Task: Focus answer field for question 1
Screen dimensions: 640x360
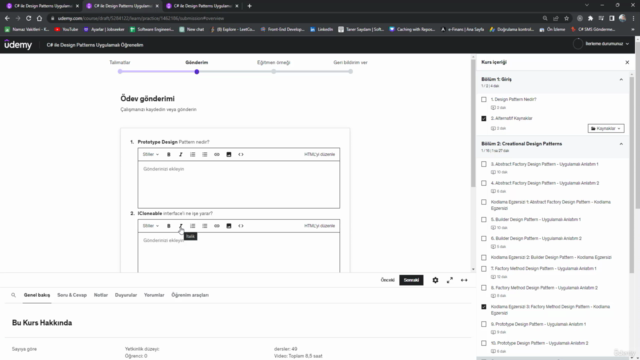Action: 239,185
